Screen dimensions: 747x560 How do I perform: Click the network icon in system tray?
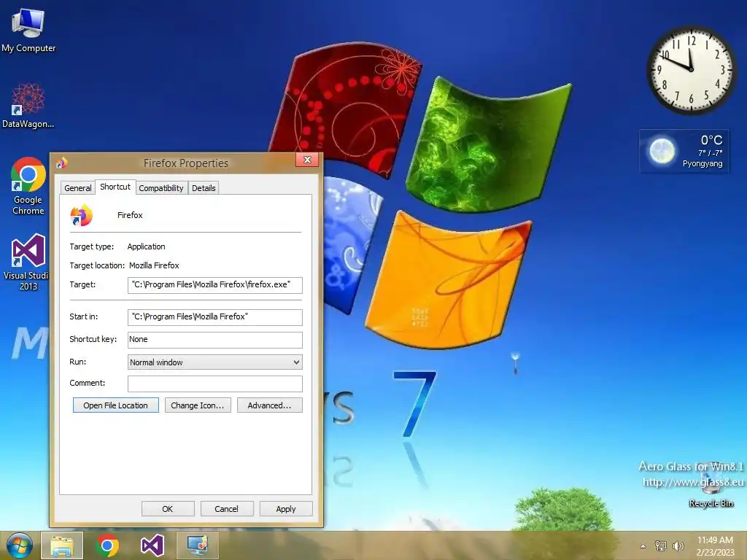click(661, 545)
